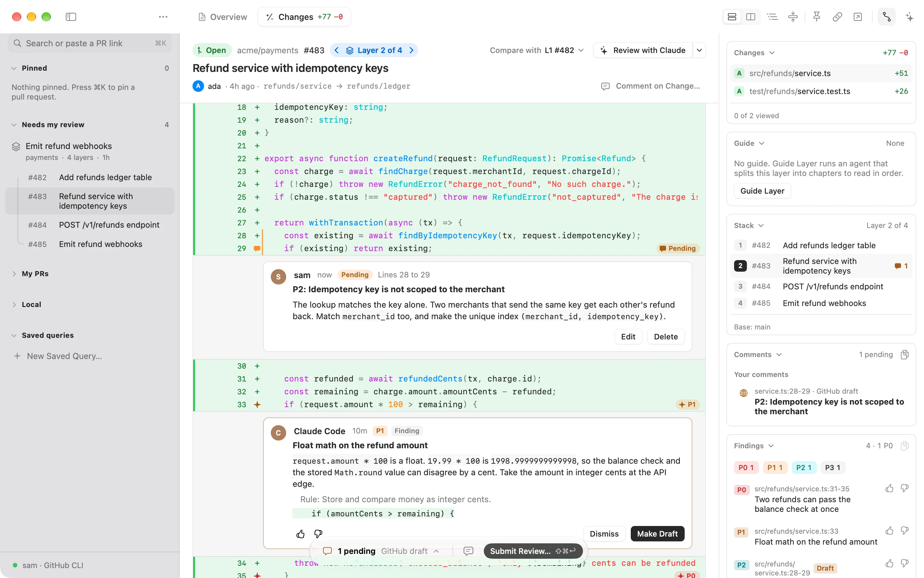
Task: Go to previous layer arrow
Action: tap(336, 50)
